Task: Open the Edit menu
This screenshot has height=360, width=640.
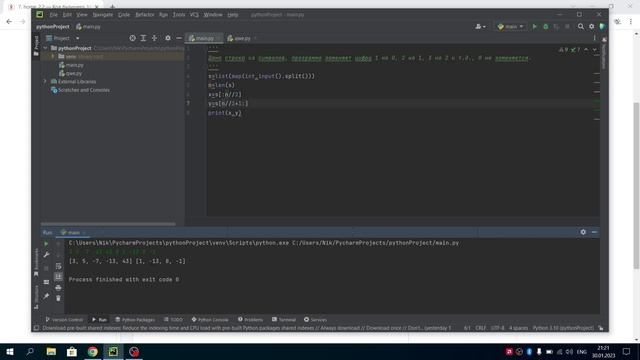Action: pos(67,15)
